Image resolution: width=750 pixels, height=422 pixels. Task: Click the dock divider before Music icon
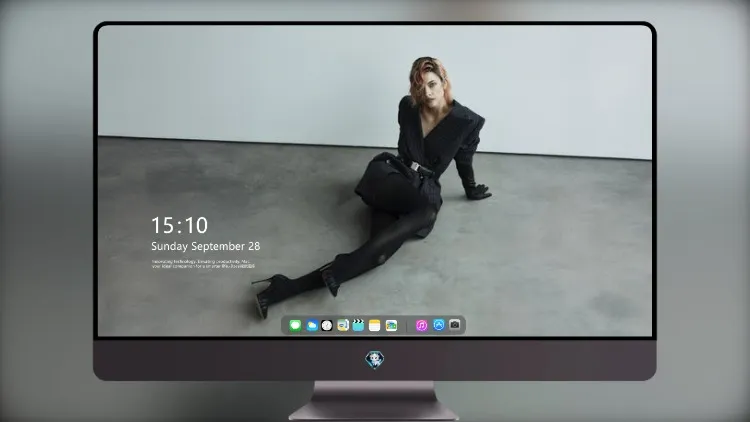[x=407, y=326]
